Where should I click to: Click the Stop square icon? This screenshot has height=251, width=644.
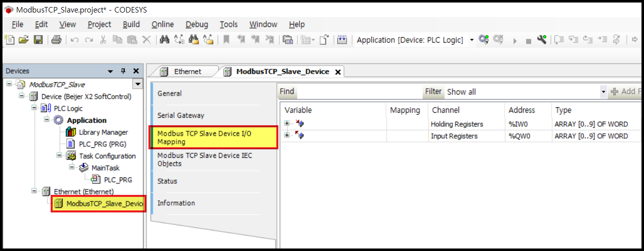528,41
